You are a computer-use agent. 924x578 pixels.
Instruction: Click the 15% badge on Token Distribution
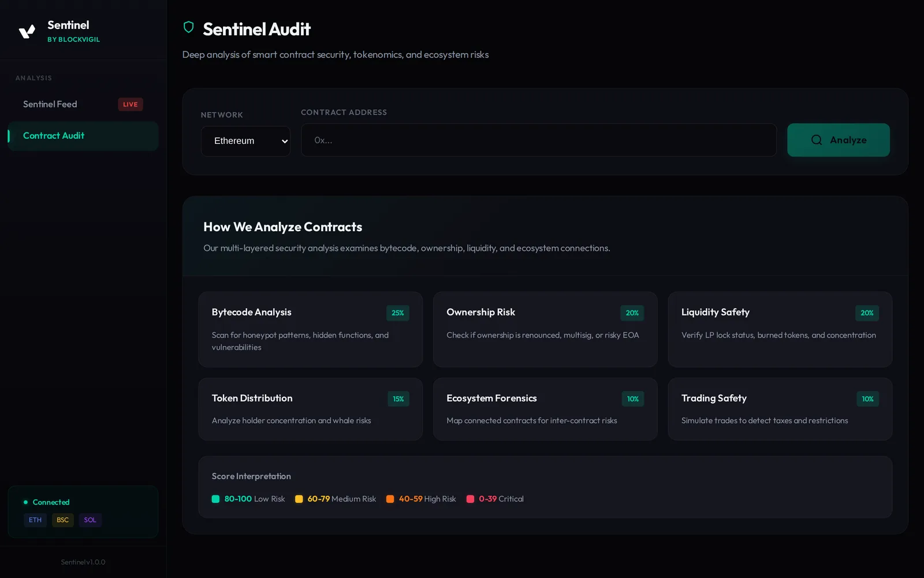[x=398, y=399]
